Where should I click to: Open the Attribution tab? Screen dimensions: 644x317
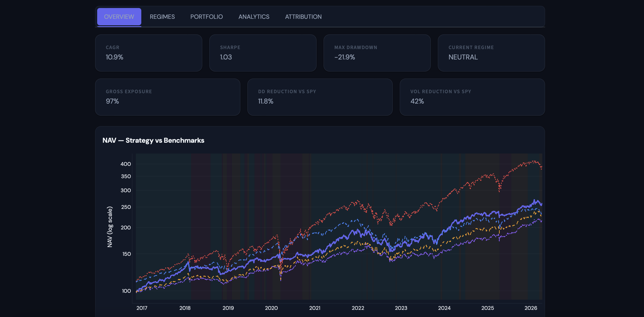coord(303,17)
